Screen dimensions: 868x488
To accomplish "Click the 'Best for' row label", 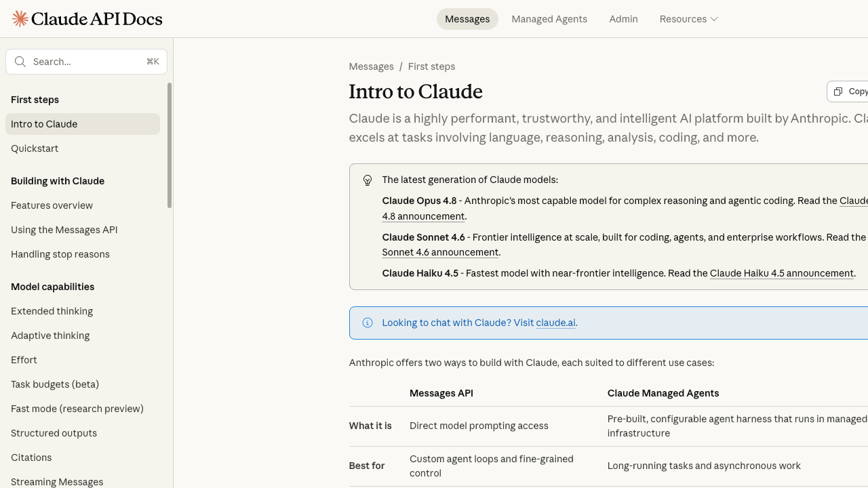I will click(x=367, y=466).
